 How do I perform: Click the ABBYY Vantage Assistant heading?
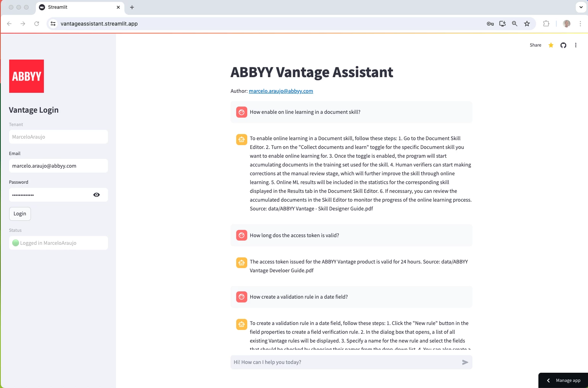pos(312,72)
